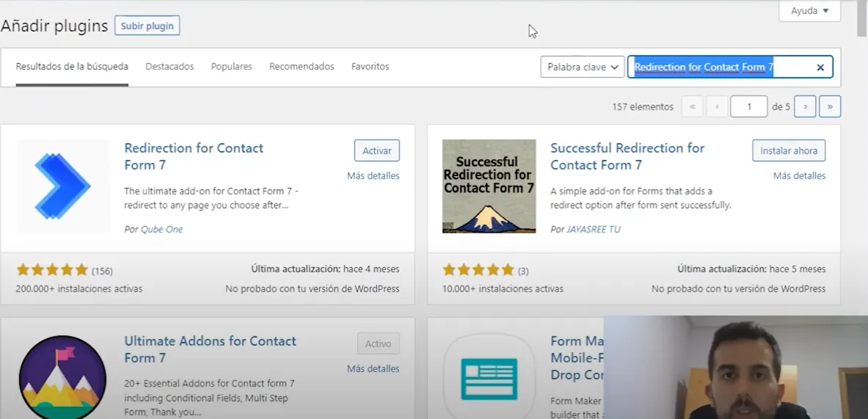Click the star rating with 3 reviews
Screen dimensions: 868x419
pyautogui.click(x=478, y=270)
